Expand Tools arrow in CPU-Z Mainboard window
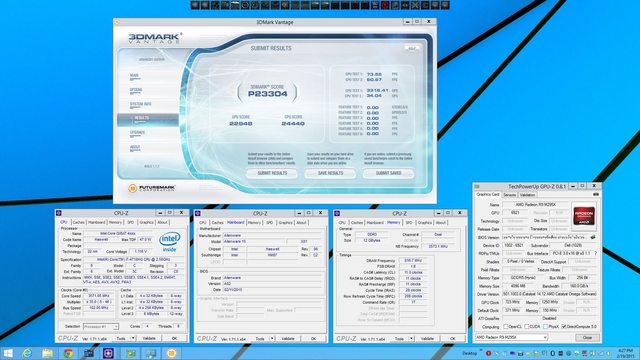 (x=272, y=339)
